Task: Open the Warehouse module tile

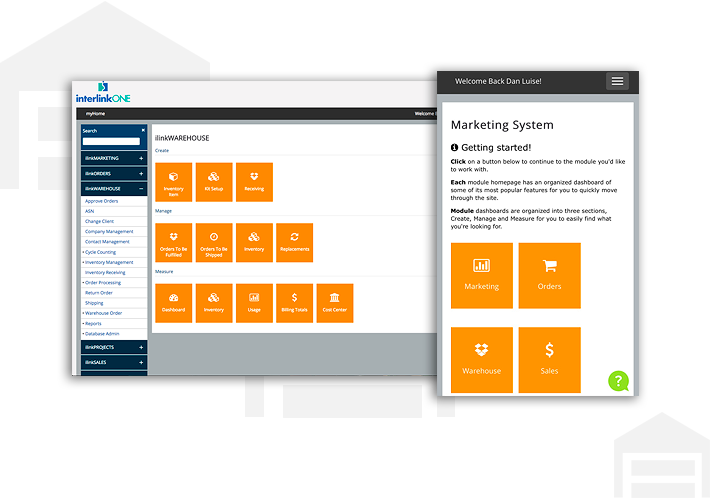Action: click(482, 360)
